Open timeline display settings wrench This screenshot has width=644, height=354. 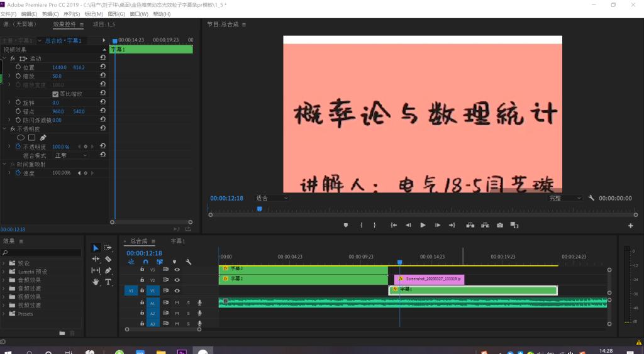189,262
